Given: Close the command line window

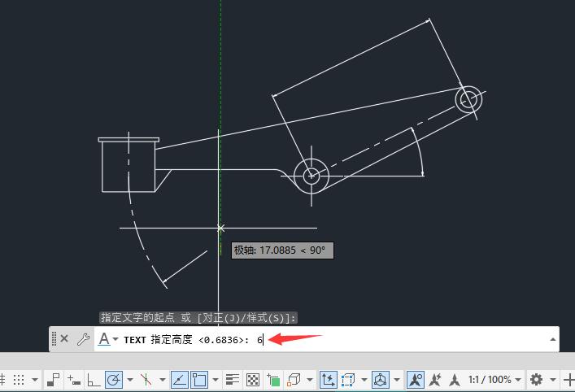Looking at the screenshot, I should [x=64, y=339].
